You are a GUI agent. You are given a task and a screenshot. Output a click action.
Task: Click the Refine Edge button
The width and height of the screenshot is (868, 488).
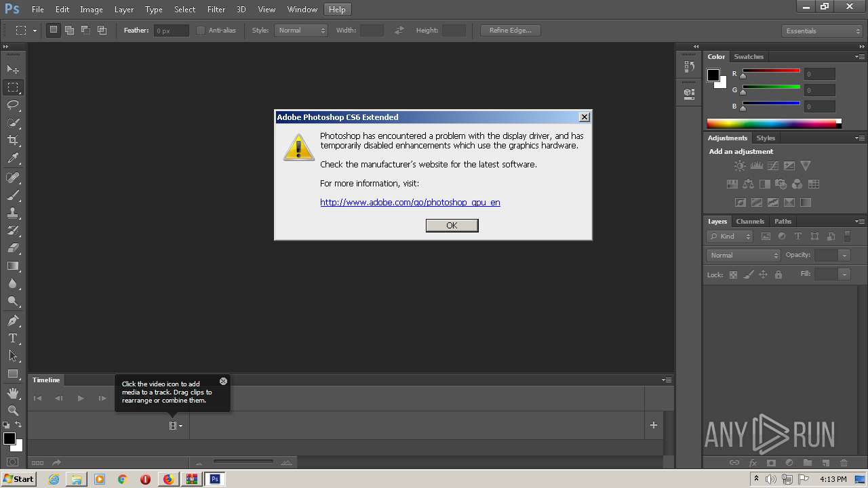511,30
